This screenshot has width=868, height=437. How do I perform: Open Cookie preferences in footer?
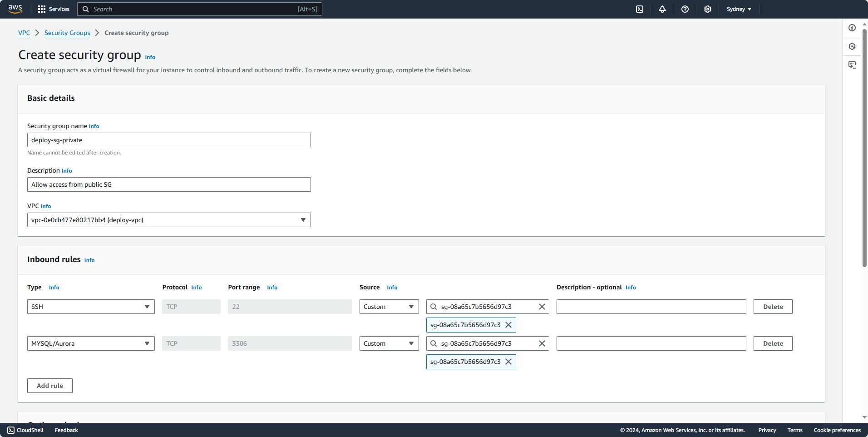tap(837, 430)
